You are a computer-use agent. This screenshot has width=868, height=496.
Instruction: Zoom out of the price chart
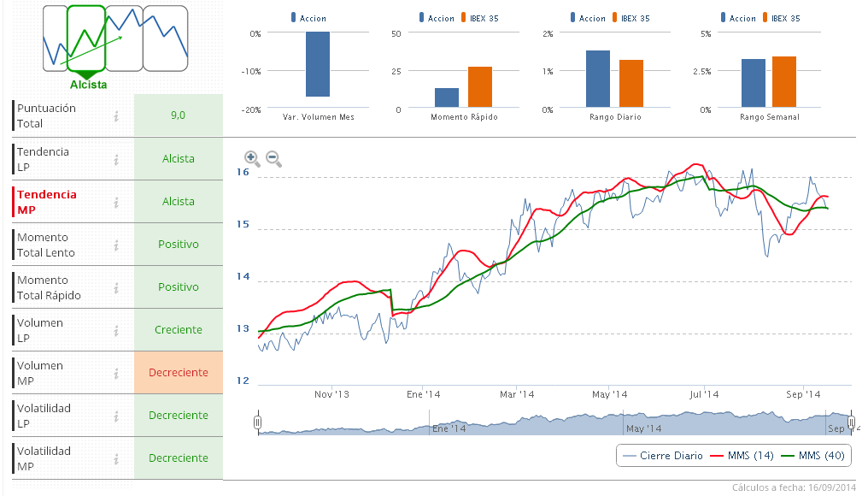[273, 157]
